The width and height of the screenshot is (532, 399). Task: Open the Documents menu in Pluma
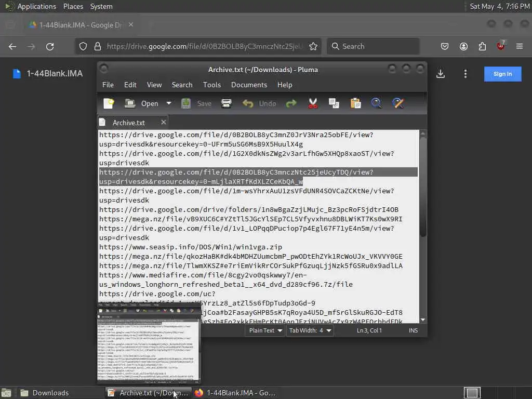coord(249,85)
